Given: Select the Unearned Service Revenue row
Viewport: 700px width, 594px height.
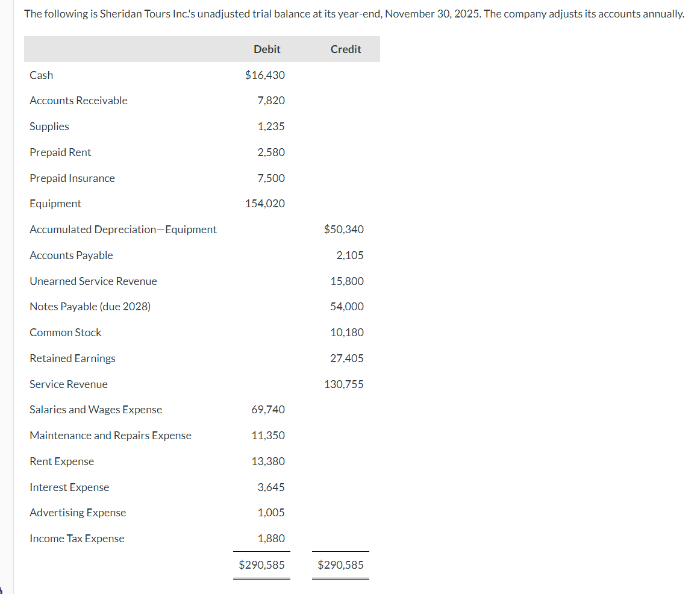Looking at the screenshot, I should pyautogui.click(x=93, y=281).
